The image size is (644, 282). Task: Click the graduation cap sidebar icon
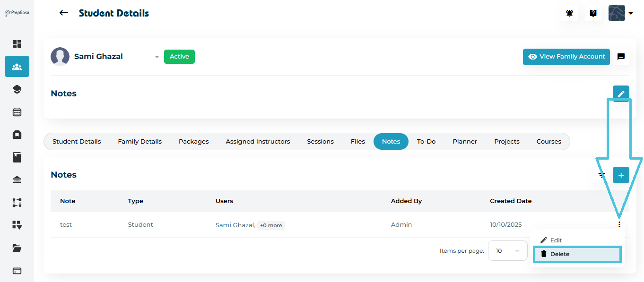click(17, 89)
